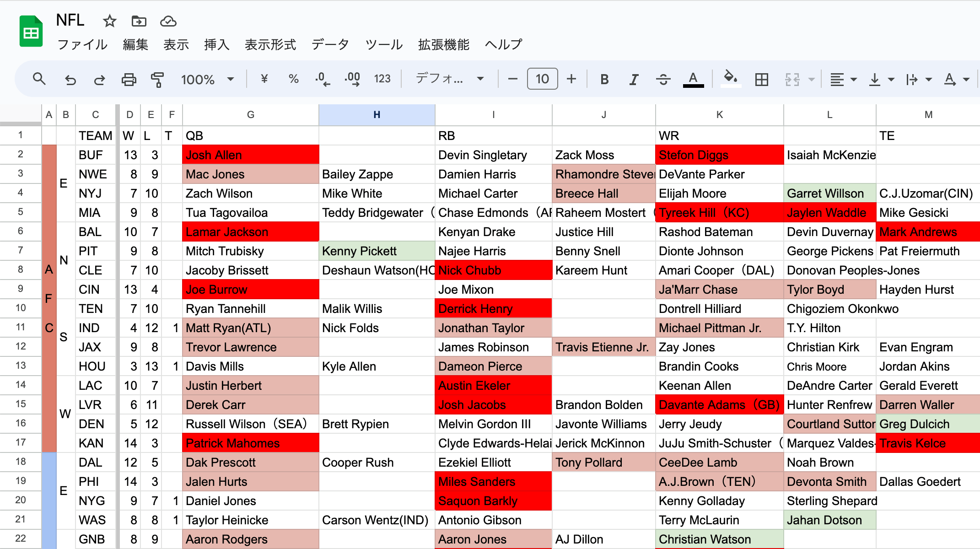The width and height of the screenshot is (980, 549).
Task: Click the move to folder icon
Action: click(x=139, y=21)
